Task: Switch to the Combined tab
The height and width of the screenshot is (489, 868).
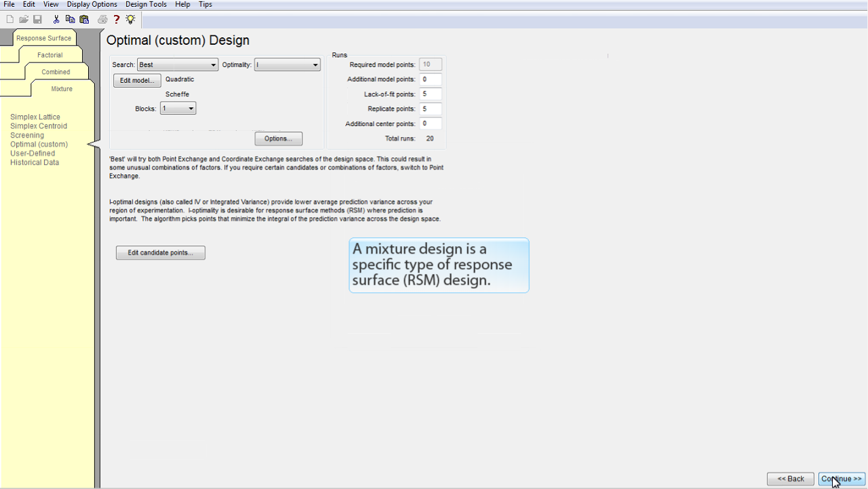Action: pyautogui.click(x=56, y=72)
